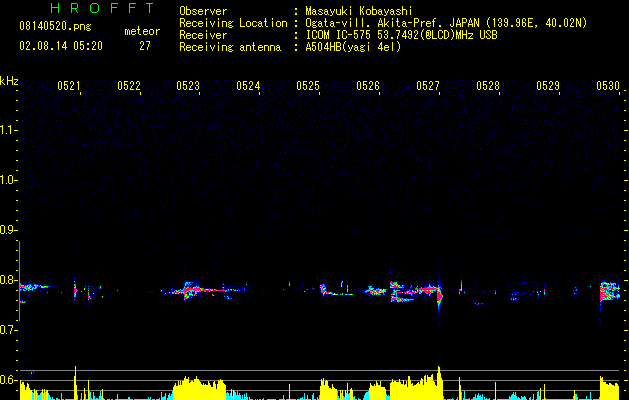Click the HROFFT title text
Image resolution: width=629 pixels, height=400 pixels.
click(103, 8)
